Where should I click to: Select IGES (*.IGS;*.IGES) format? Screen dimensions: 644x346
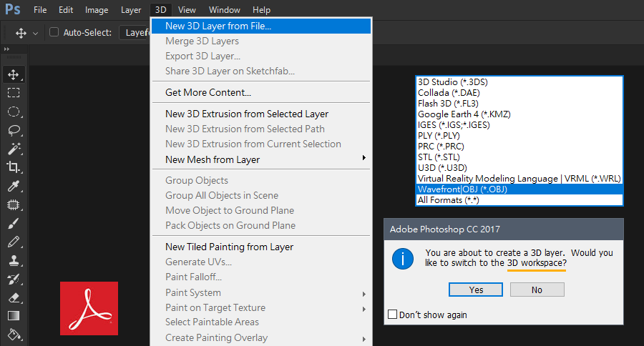tap(519, 125)
